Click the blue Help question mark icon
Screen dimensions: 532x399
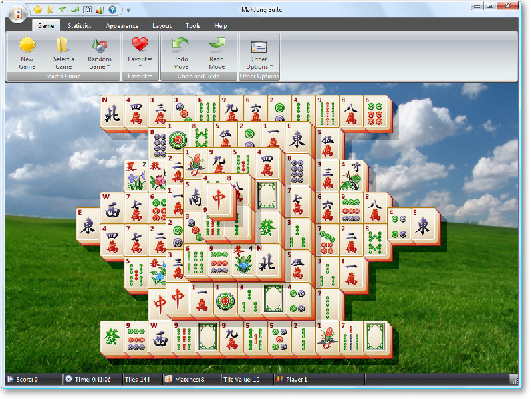click(112, 9)
